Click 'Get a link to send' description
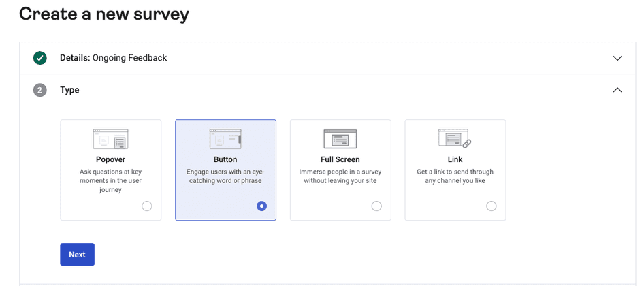This screenshot has height=286, width=644. click(x=455, y=176)
